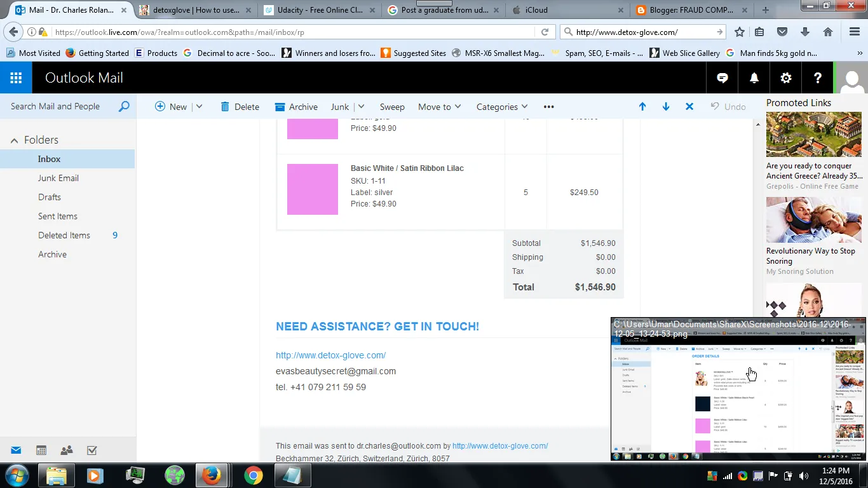
Task: Close the open email with X
Action: click(689, 107)
